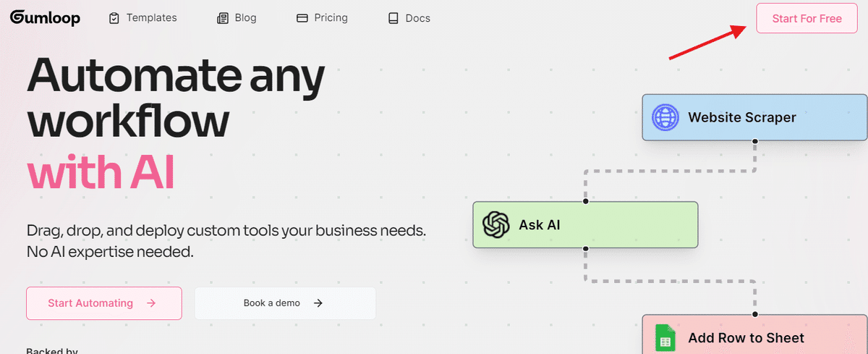The image size is (868, 354).
Task: Click the Docs book icon
Action: coord(393,18)
